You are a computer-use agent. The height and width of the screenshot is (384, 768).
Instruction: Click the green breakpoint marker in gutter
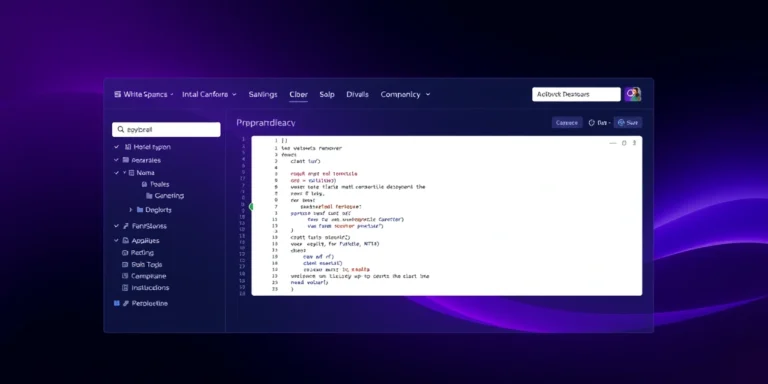252,207
